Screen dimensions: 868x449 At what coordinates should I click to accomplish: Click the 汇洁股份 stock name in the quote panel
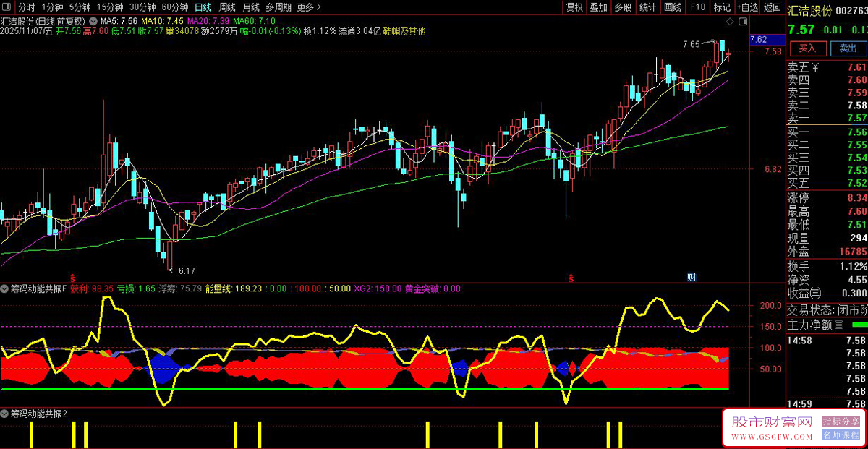809,10
